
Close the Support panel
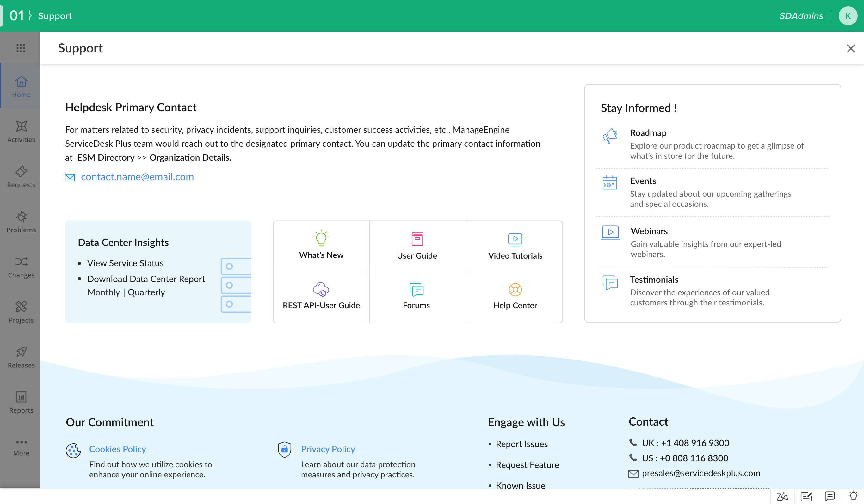pos(850,49)
